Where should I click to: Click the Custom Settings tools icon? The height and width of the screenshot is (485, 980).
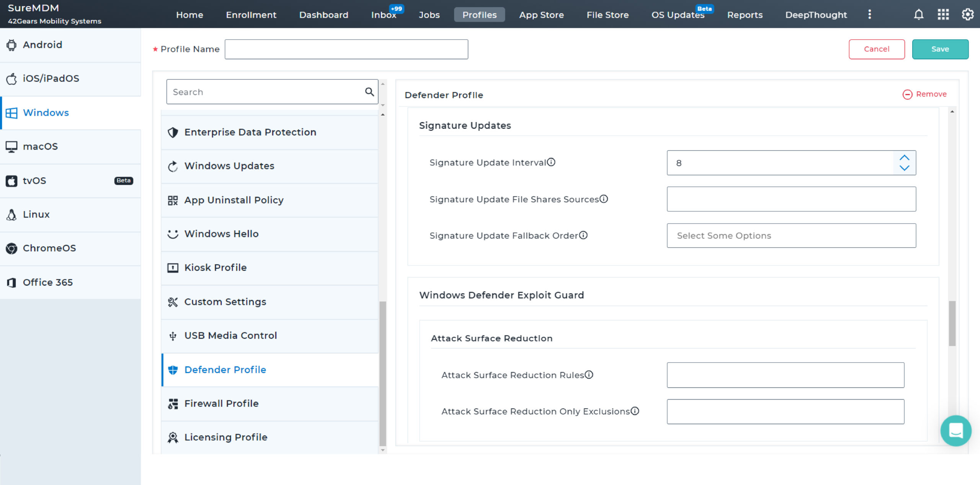pyautogui.click(x=173, y=302)
